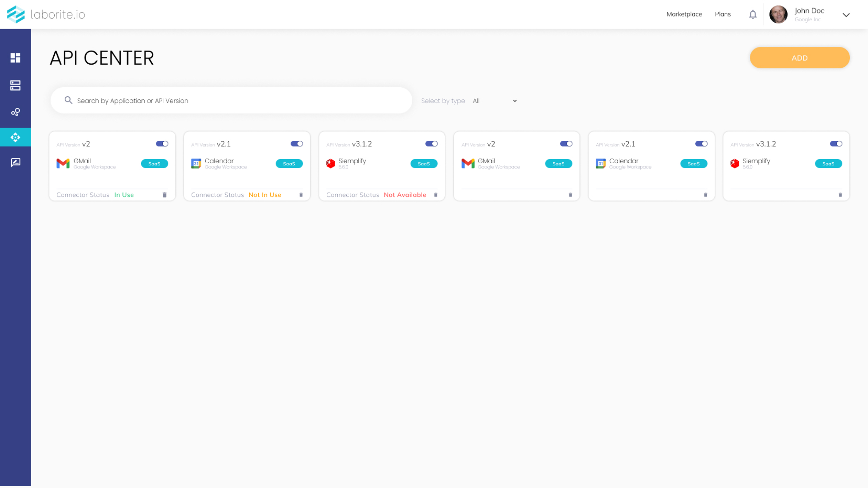Image resolution: width=868 pixels, height=488 pixels.
Task: Click trash icon on Not Available Siemplify card
Action: pyautogui.click(x=436, y=195)
